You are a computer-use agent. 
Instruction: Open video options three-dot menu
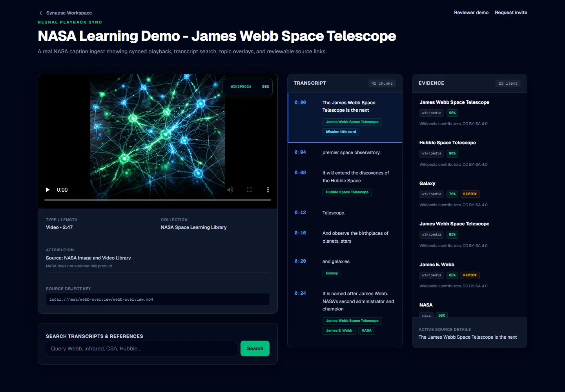268,190
